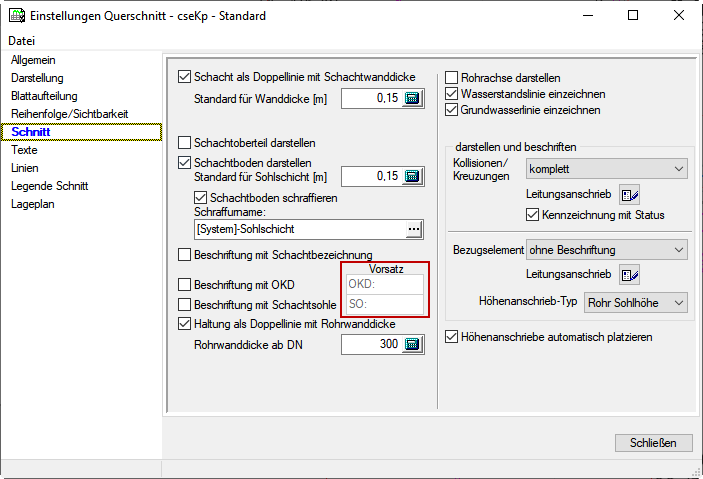
Task: Click the Wanddicke value field 0,15
Action: coord(371,99)
